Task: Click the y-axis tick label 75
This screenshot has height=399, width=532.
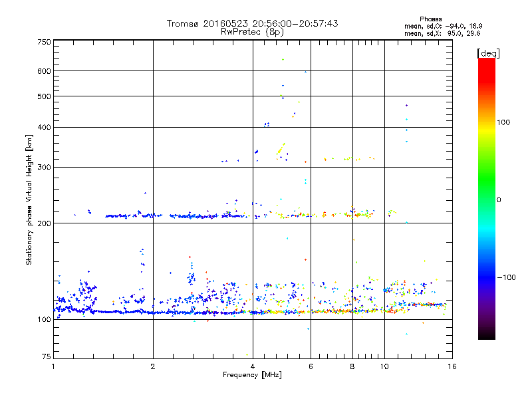Action: click(47, 356)
